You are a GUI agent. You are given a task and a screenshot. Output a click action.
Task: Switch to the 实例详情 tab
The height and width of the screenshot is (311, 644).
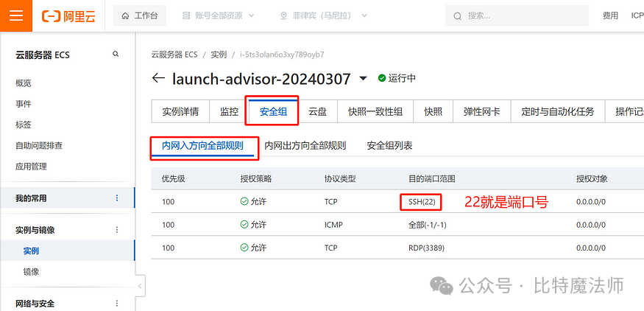point(181,111)
